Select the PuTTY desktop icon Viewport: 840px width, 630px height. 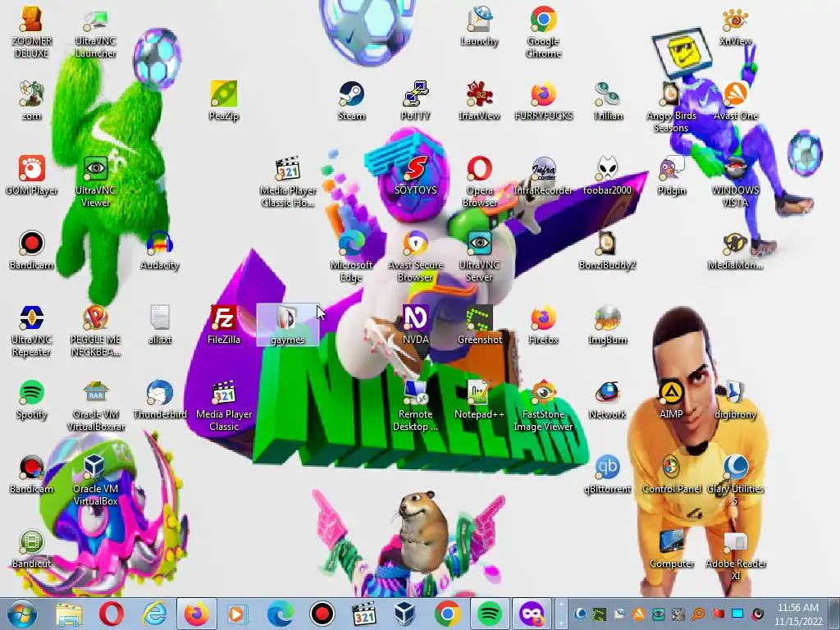pyautogui.click(x=415, y=100)
